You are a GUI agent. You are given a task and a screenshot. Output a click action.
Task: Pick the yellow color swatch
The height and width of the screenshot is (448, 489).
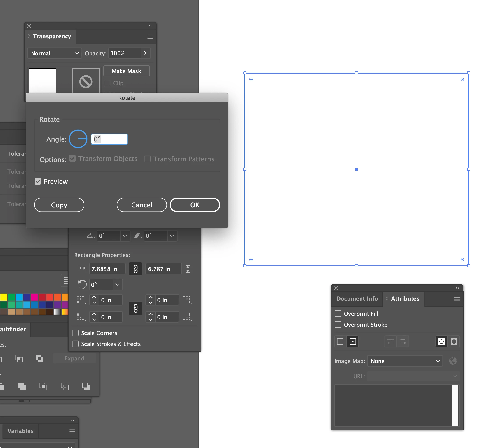click(x=4, y=297)
